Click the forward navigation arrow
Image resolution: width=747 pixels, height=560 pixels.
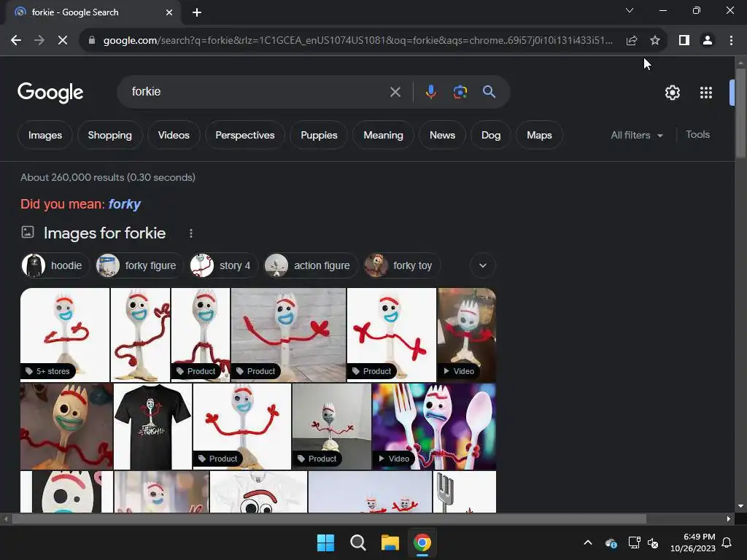coord(39,41)
